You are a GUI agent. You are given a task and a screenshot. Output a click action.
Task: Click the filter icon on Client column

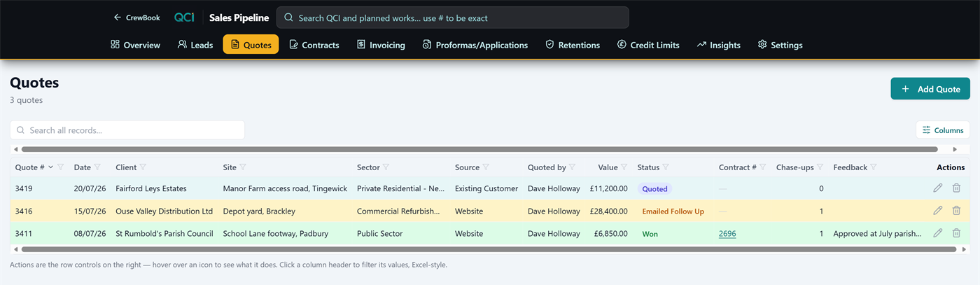143,167
